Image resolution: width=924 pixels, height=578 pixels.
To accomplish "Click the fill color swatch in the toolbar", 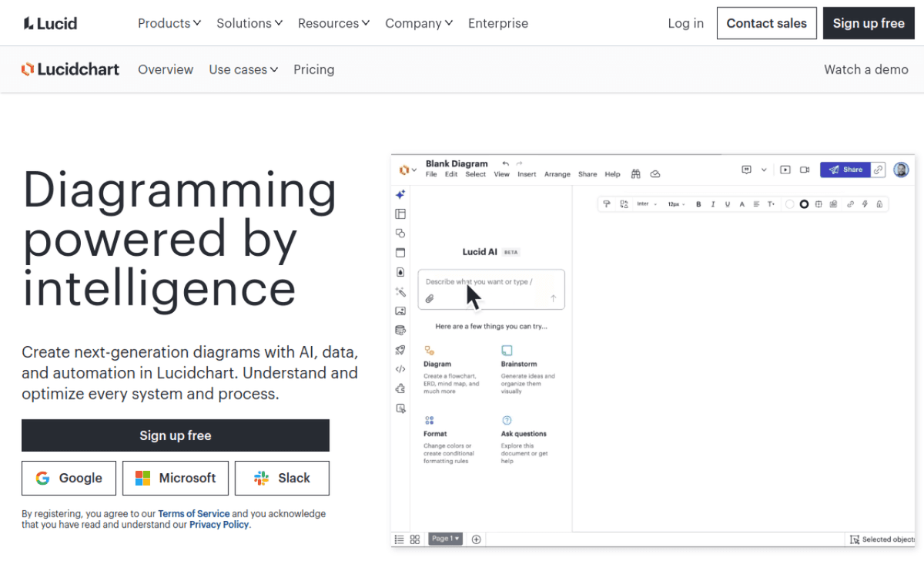I will [790, 203].
